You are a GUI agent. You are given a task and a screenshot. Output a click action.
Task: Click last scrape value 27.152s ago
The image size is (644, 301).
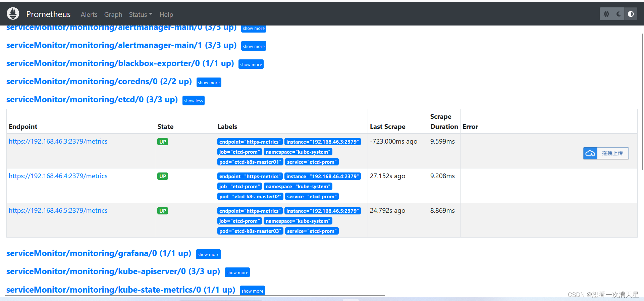387,176
